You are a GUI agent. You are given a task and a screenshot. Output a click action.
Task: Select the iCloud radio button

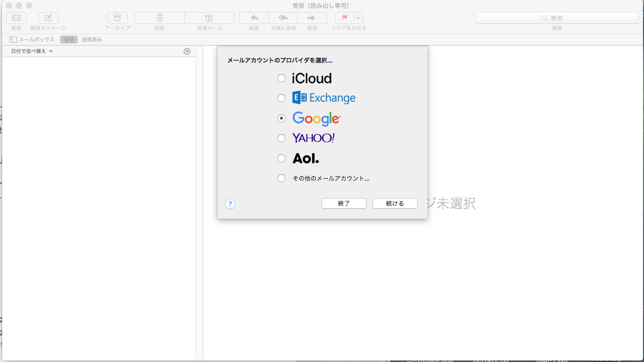281,78
